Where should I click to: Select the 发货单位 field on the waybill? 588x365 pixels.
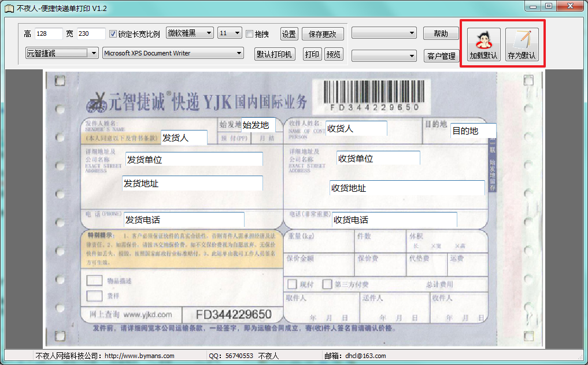(194, 159)
